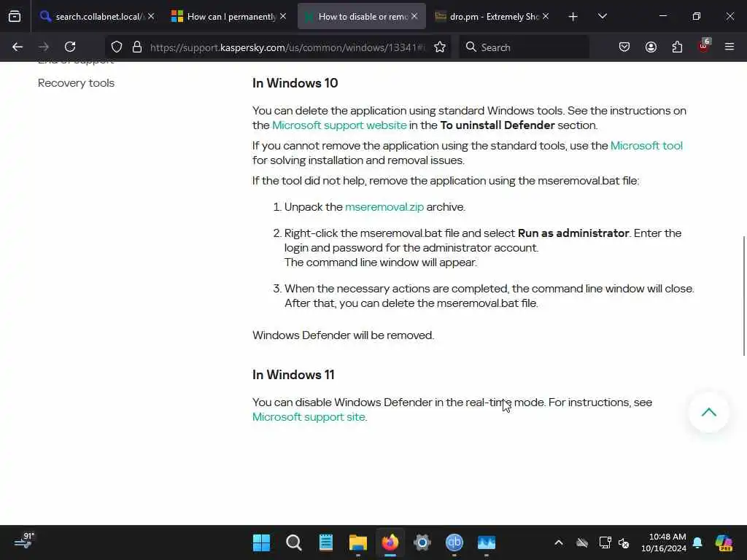Close the dro.pm tab
The width and height of the screenshot is (747, 560).
546,16
